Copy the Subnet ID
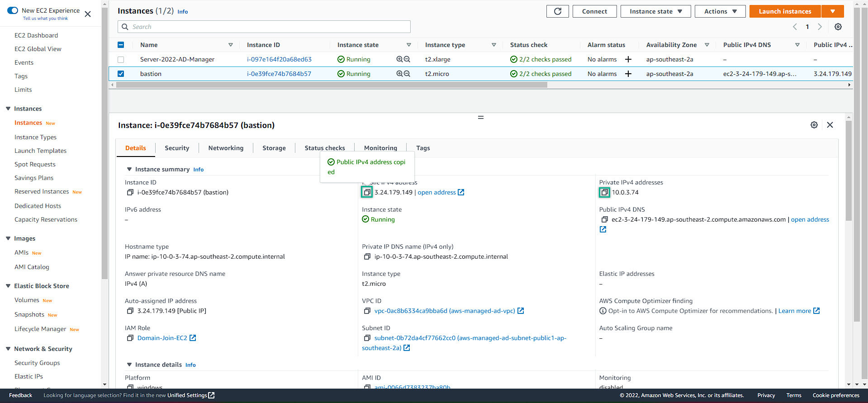The image size is (868, 403). [x=367, y=338]
